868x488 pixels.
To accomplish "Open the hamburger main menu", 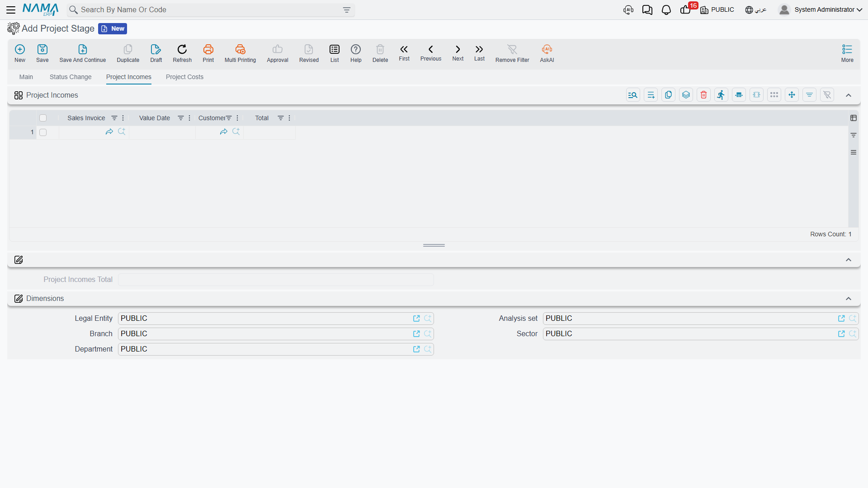I will click(x=11, y=9).
